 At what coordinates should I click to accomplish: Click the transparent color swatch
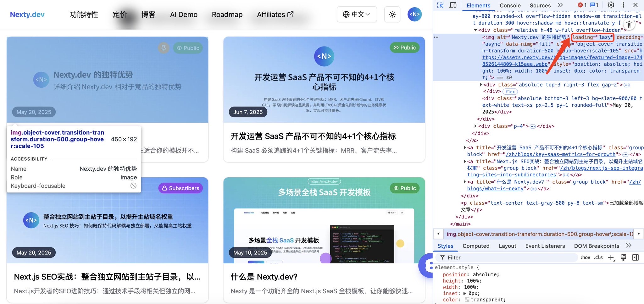pos(467,300)
